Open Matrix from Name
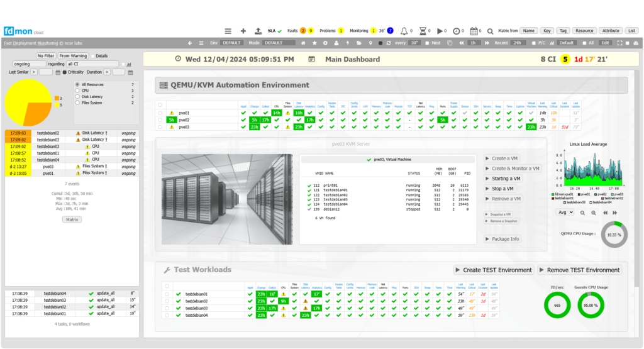Screen dimensions: 644x349 (528, 31)
